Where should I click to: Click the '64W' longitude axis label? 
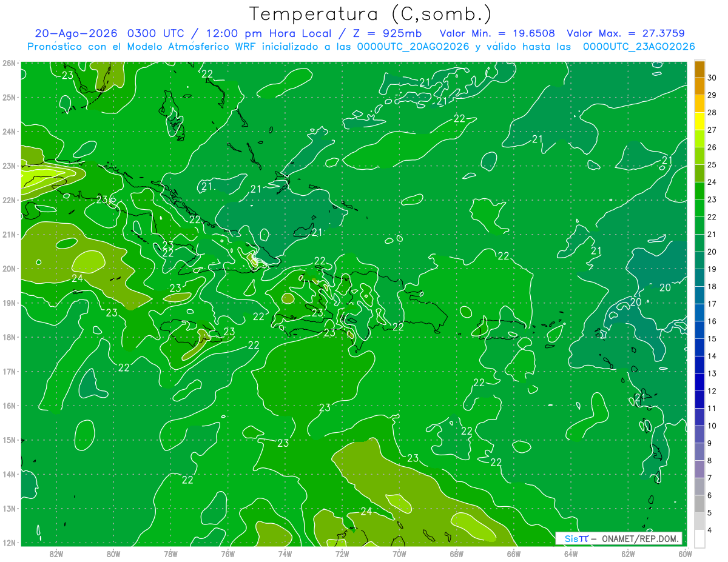pos(571,554)
